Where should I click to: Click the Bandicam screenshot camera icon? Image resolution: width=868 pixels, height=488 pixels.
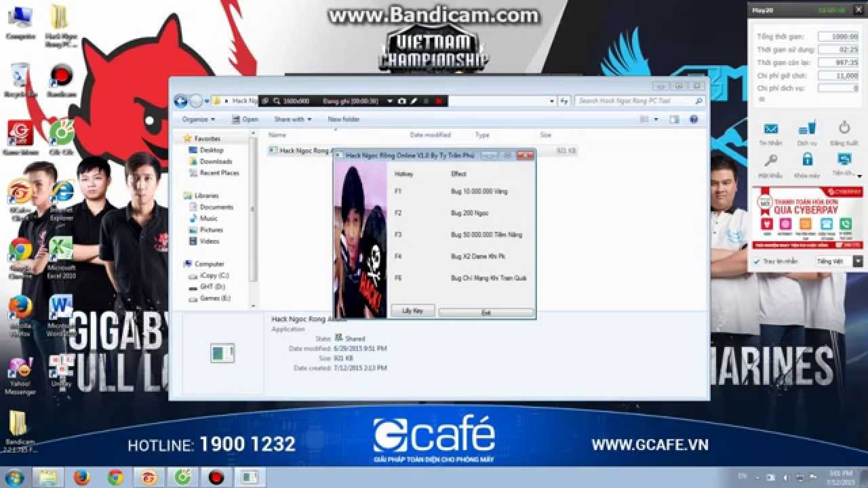coord(402,101)
